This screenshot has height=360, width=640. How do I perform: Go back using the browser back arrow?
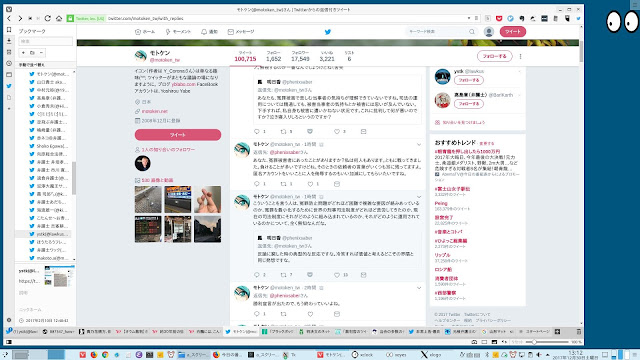point(9,18)
